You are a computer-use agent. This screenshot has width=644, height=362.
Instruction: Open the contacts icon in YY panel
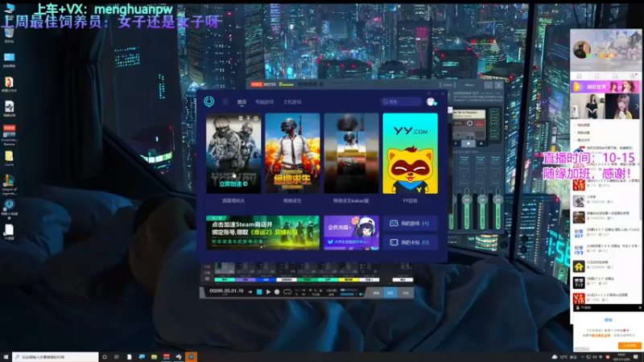615,76
